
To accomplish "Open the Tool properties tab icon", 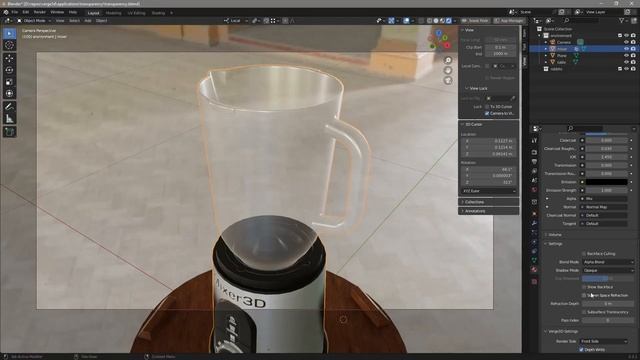I will pos(534,140).
